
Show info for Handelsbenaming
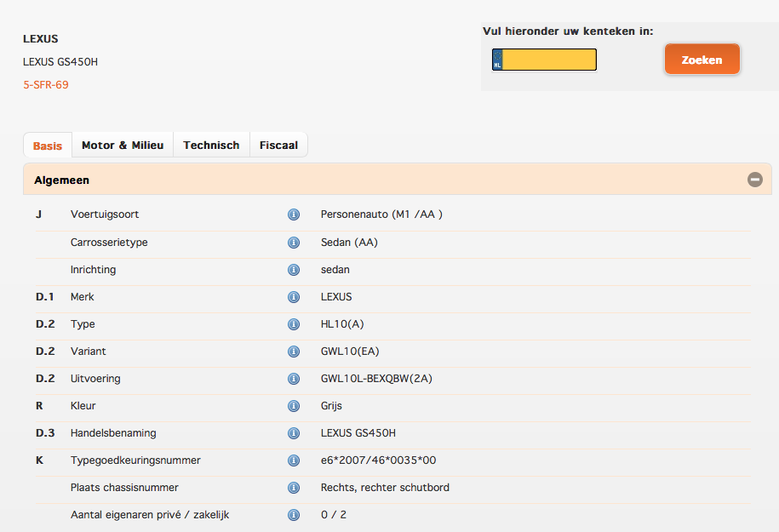[294, 433]
